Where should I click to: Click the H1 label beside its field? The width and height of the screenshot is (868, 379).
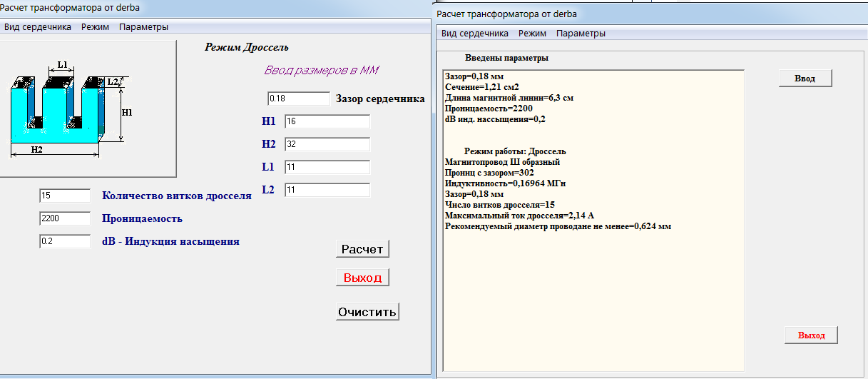268,122
